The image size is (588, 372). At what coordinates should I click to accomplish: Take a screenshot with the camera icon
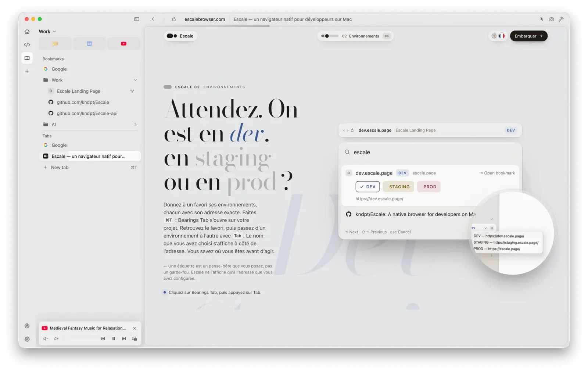551,19
